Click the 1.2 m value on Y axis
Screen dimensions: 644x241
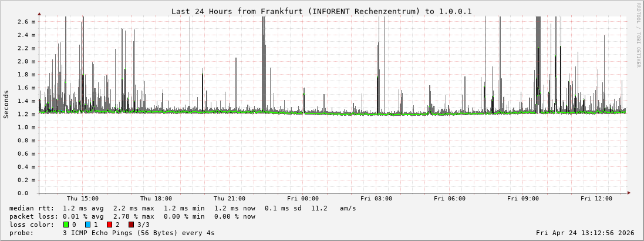tap(27, 114)
